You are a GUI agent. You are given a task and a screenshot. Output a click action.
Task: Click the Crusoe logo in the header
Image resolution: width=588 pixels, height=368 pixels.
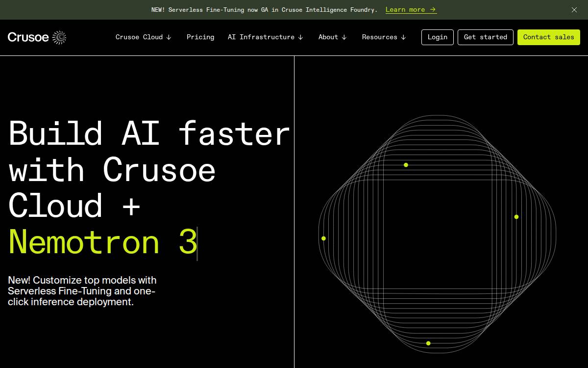37,37
